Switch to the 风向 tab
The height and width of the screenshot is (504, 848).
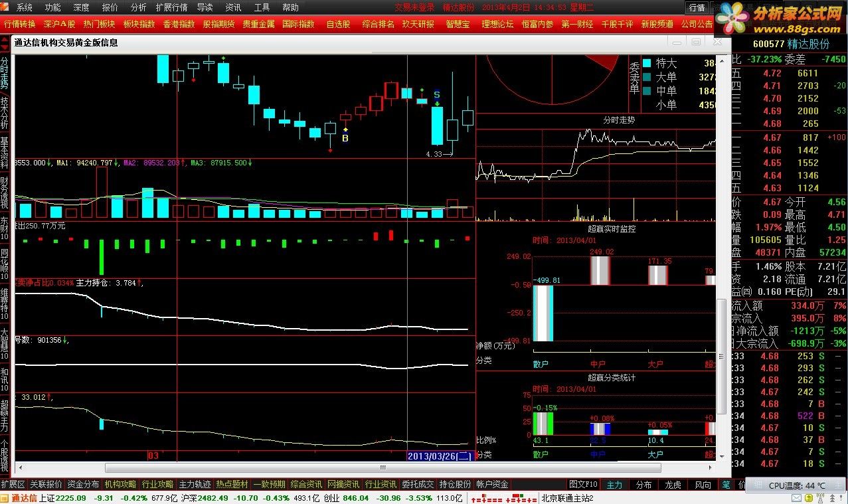703,485
